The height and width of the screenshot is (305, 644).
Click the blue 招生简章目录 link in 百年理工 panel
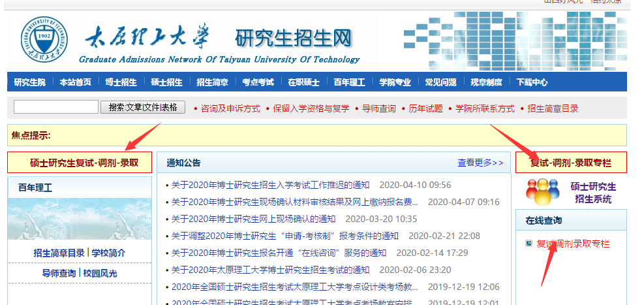point(59,253)
